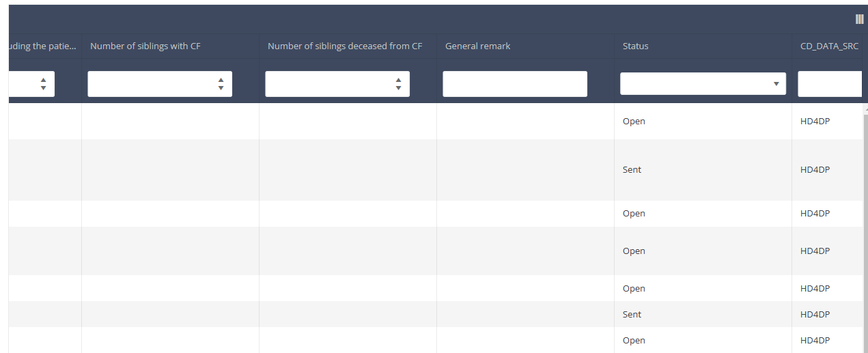The image size is (868, 353).
Task: Select the first row's Open status cell
Action: coord(634,122)
